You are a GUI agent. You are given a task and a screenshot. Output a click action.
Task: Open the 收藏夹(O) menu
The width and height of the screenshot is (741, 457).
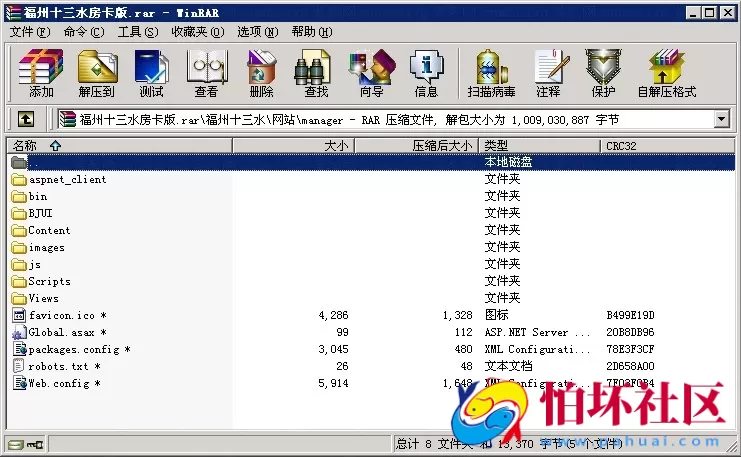[x=198, y=32]
